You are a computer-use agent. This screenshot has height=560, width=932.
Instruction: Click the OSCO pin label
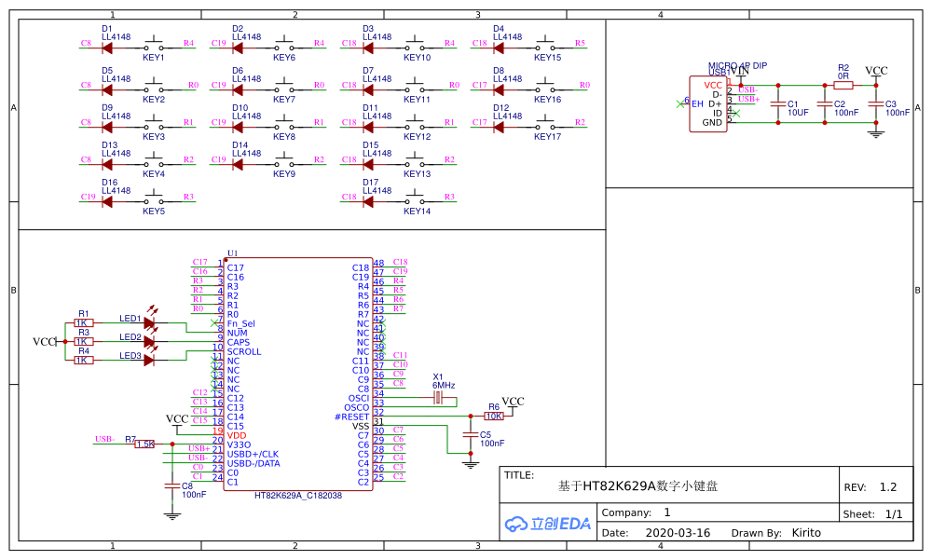[357, 407]
